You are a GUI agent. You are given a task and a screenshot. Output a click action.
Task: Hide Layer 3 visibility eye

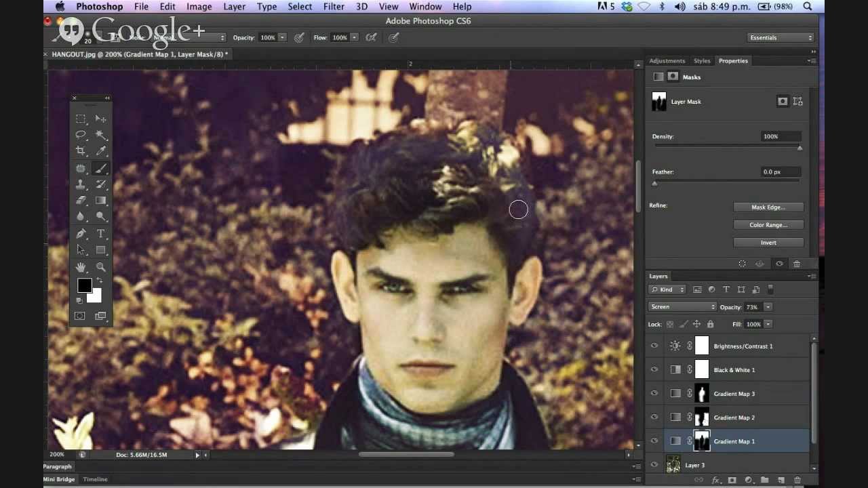tap(654, 465)
